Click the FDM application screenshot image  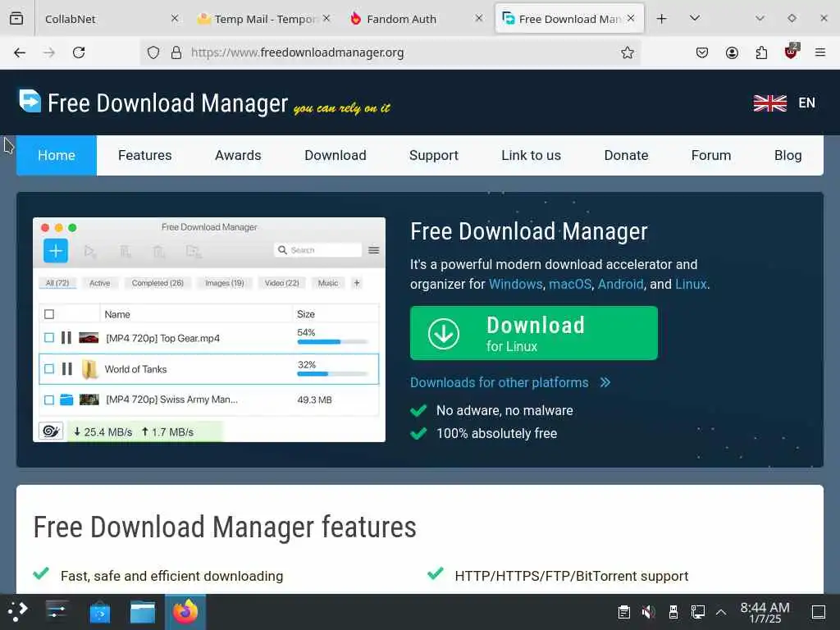click(x=209, y=330)
